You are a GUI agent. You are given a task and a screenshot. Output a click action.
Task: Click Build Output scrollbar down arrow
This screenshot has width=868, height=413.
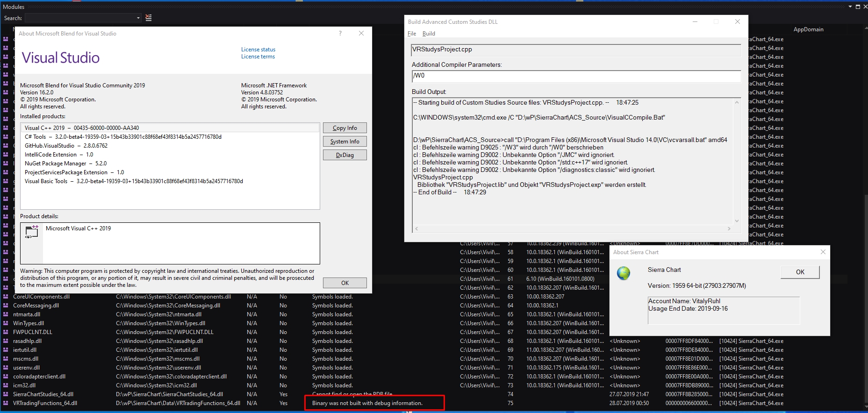737,221
